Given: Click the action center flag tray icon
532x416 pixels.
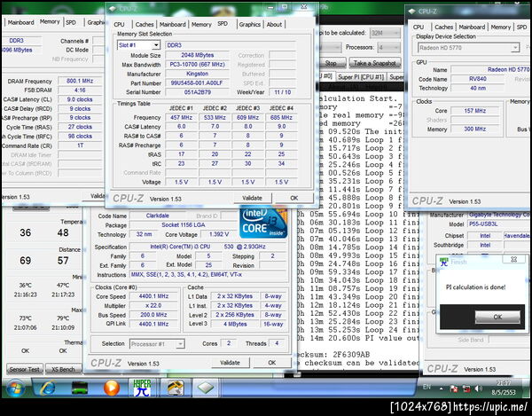Looking at the screenshot, I should pos(454,389).
